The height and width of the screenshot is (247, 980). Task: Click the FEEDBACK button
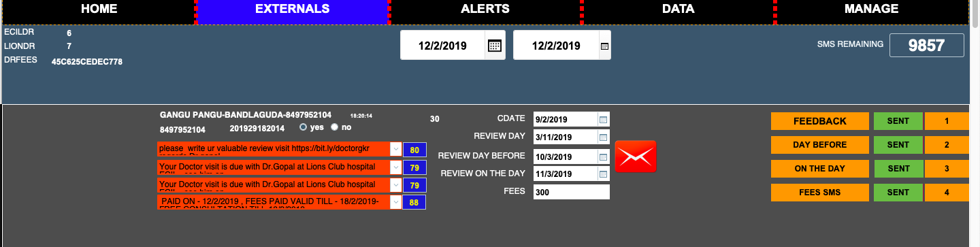[820, 121]
